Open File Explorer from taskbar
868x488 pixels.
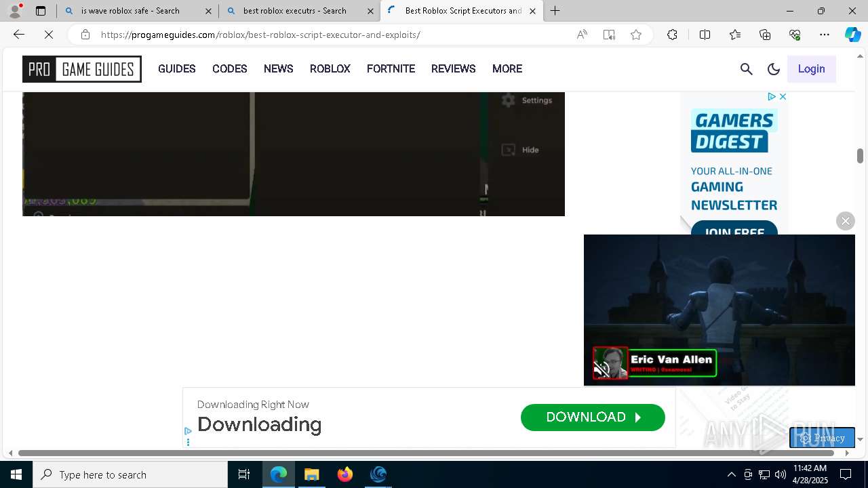pyautogui.click(x=312, y=474)
